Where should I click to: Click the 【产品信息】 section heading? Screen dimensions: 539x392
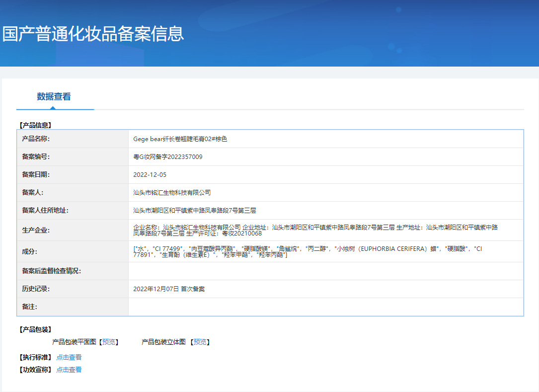pyautogui.click(x=35, y=125)
